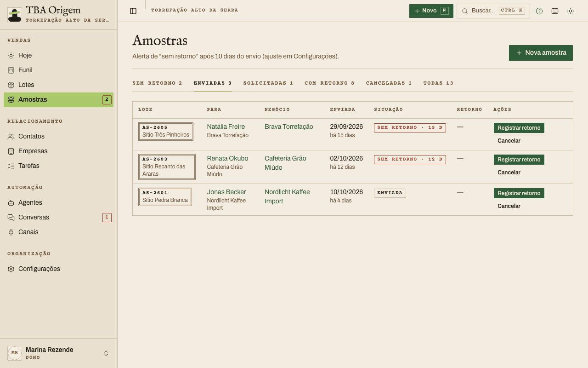
Task: Cancel sample AS-2601
Action: click(509, 206)
